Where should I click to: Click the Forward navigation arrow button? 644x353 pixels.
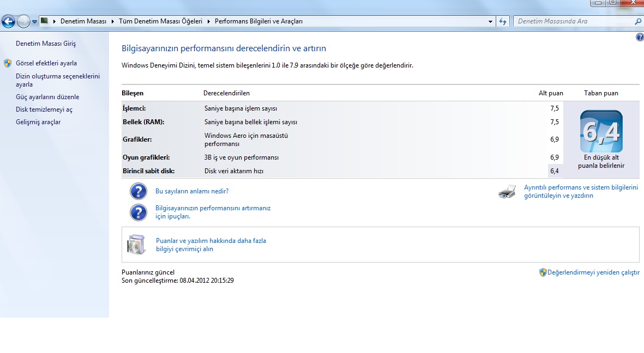point(23,22)
